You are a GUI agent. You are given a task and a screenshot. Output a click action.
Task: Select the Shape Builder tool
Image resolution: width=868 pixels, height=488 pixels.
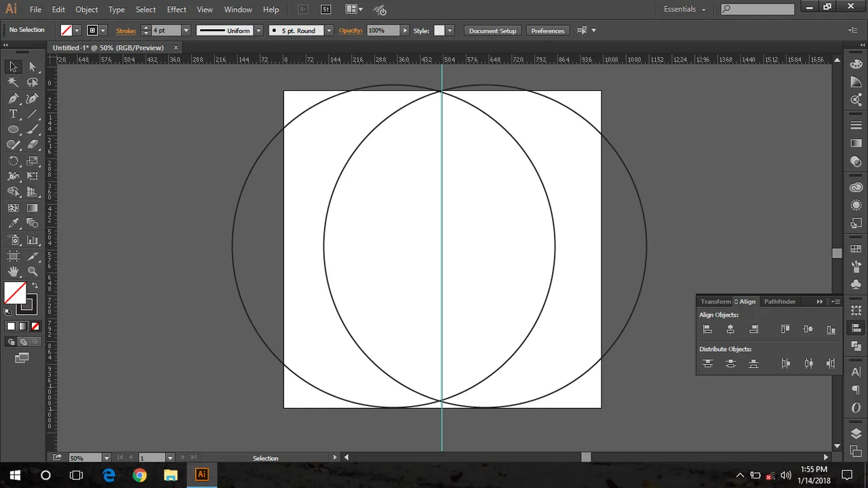[13, 192]
